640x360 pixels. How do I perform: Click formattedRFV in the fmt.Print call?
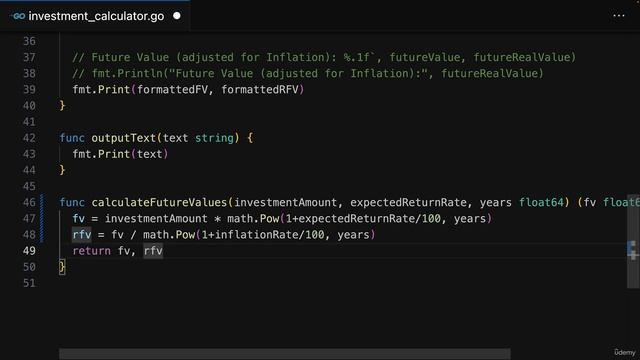point(260,90)
